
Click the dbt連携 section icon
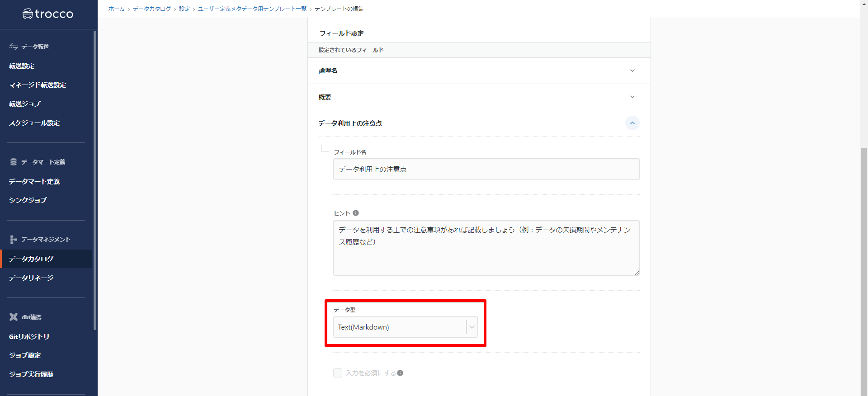(x=14, y=317)
